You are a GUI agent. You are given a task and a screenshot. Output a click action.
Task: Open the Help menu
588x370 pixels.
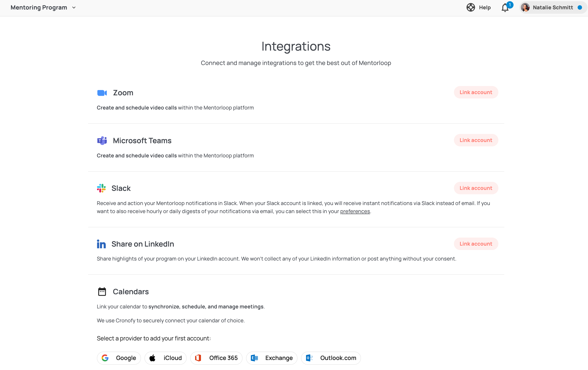478,7
